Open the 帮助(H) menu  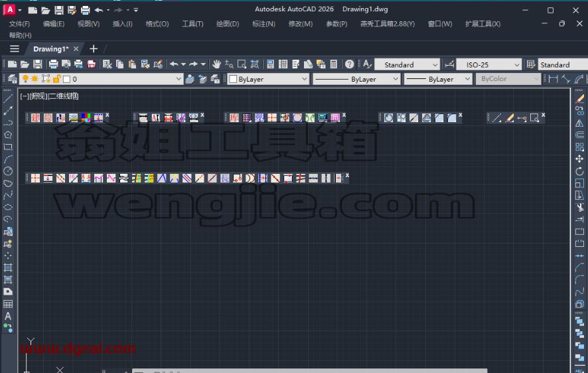[x=21, y=35]
